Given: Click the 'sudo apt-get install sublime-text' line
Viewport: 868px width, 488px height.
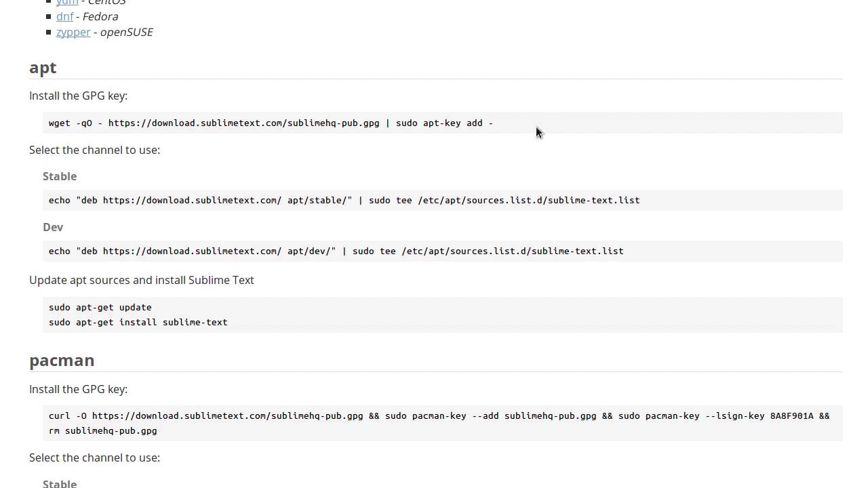Looking at the screenshot, I should [x=138, y=323].
